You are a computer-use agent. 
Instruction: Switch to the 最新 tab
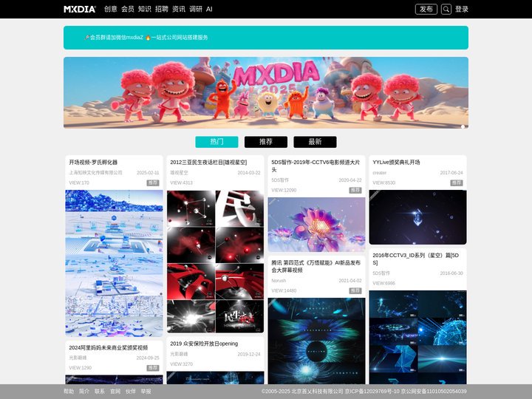pyautogui.click(x=315, y=142)
